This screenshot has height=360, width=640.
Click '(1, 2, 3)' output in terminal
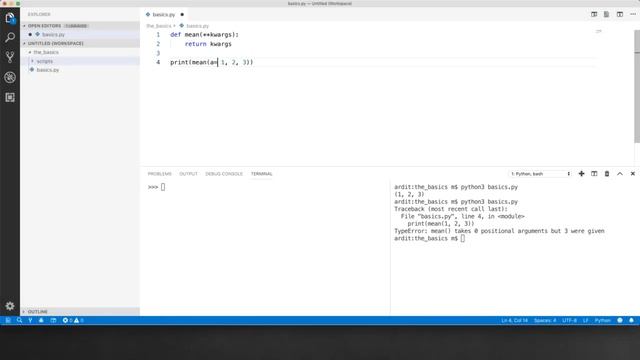(x=409, y=194)
